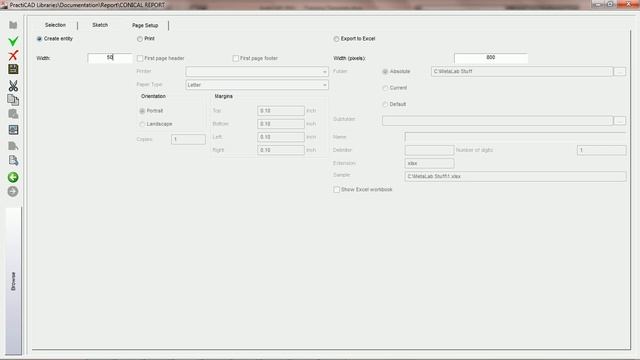Select the Create entity radio button
This screenshot has width=640, height=360.
click(39, 39)
